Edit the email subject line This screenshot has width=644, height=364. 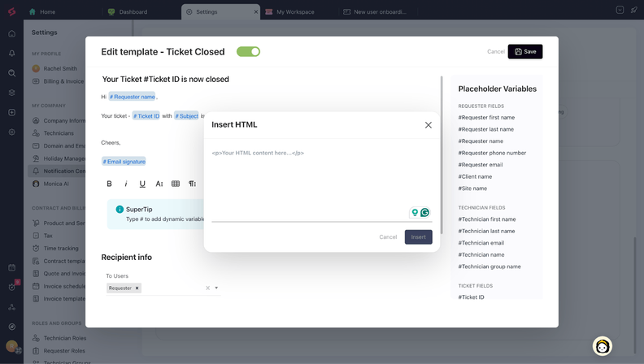click(166, 79)
